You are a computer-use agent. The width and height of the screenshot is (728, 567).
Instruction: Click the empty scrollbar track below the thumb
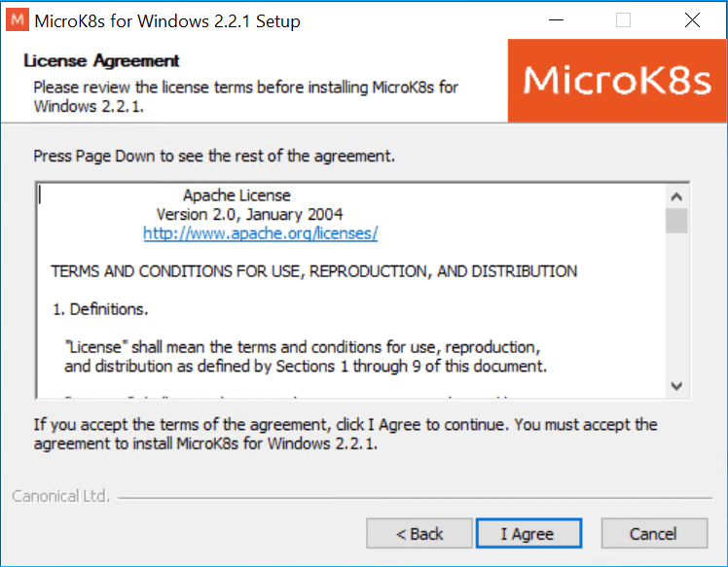(676, 303)
